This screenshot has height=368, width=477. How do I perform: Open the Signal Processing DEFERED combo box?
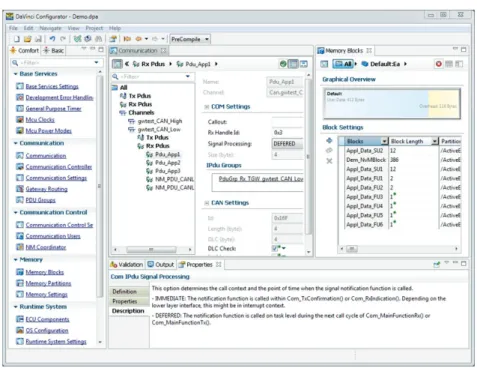point(287,144)
